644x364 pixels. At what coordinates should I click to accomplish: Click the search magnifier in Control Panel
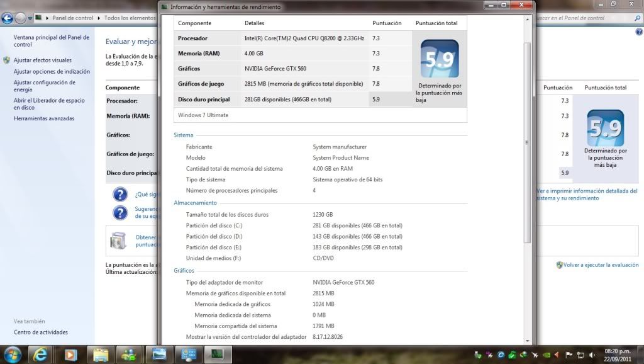pyautogui.click(x=637, y=18)
